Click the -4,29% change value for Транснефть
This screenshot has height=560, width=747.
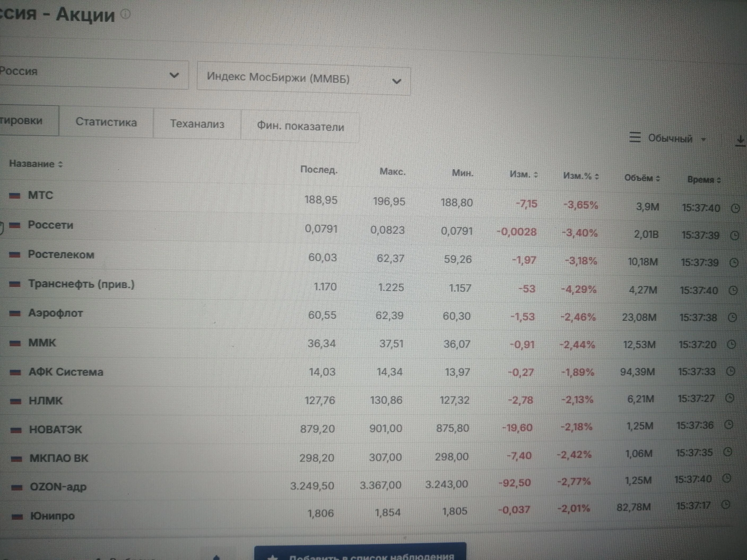click(579, 290)
